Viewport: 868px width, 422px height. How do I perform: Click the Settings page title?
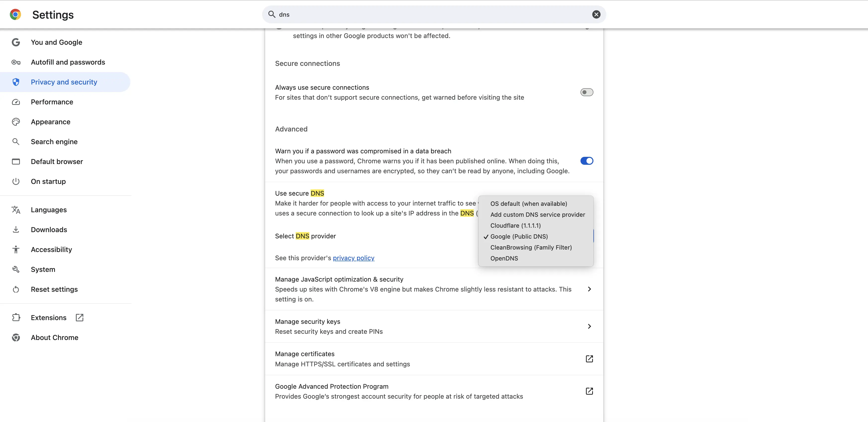[x=53, y=15]
